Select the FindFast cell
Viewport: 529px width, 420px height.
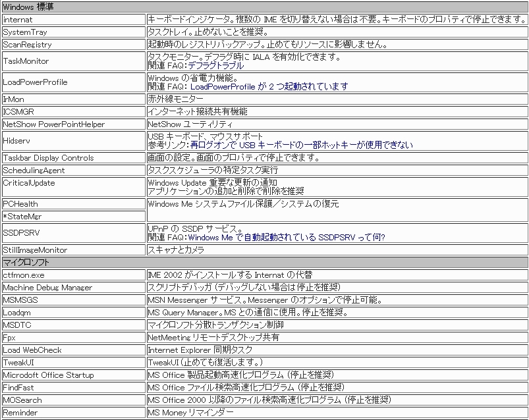[x=74, y=387]
